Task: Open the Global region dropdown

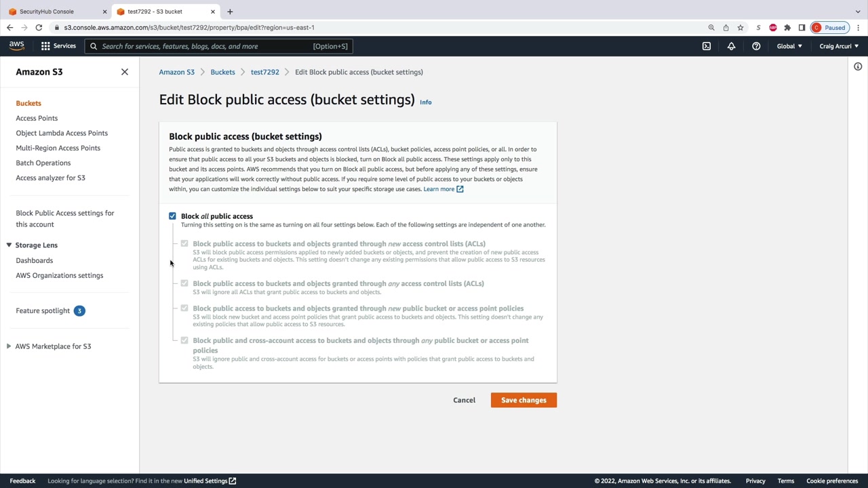Action: tap(789, 46)
